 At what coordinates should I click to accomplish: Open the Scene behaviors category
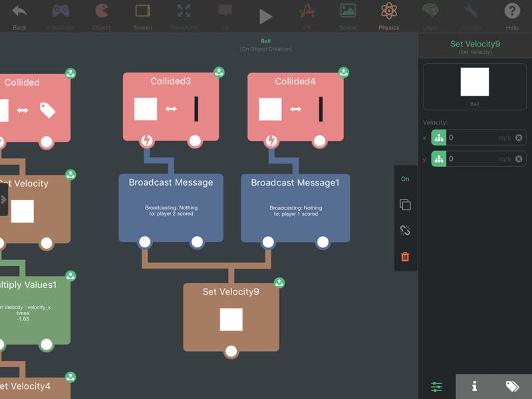tap(348, 16)
